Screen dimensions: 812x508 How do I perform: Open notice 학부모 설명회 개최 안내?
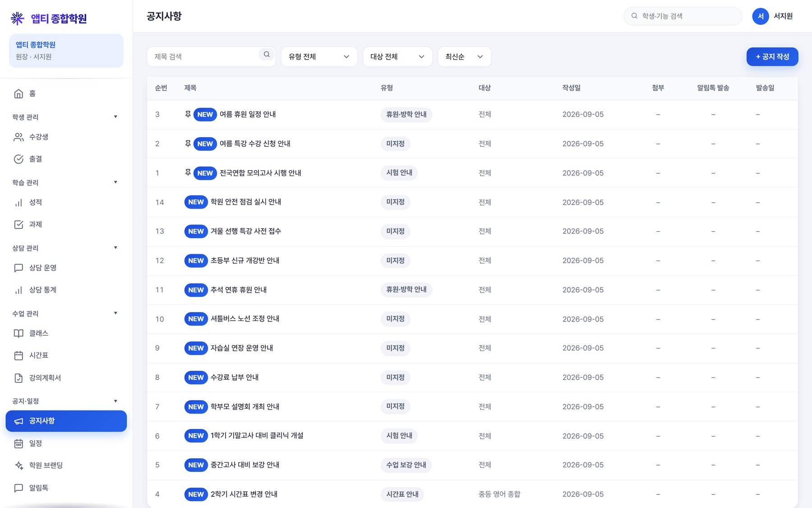245,406
